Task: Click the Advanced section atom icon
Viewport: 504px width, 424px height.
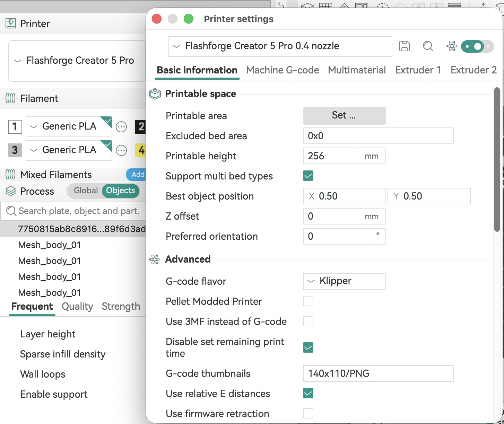Action: [x=155, y=259]
